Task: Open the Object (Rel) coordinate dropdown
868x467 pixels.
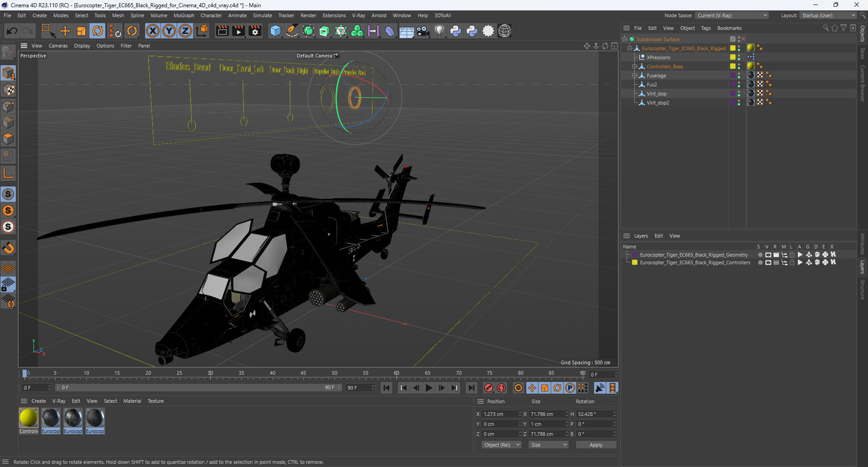Action: coord(501,445)
